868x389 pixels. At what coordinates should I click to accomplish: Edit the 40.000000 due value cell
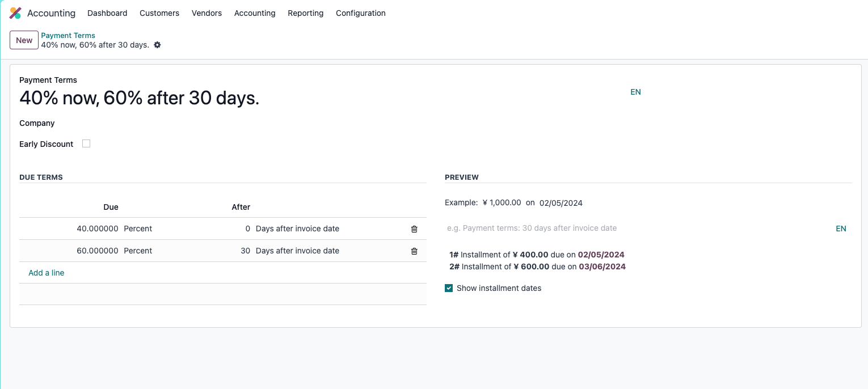[x=97, y=229]
